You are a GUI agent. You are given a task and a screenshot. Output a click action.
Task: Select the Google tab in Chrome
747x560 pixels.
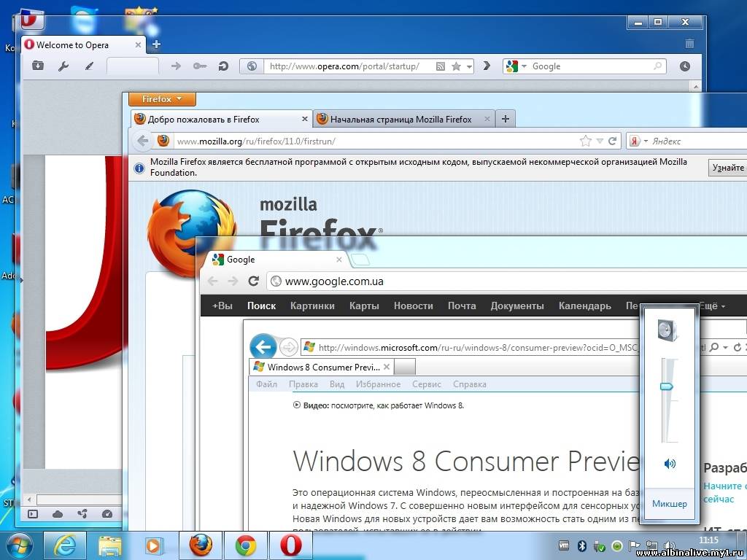point(276,260)
